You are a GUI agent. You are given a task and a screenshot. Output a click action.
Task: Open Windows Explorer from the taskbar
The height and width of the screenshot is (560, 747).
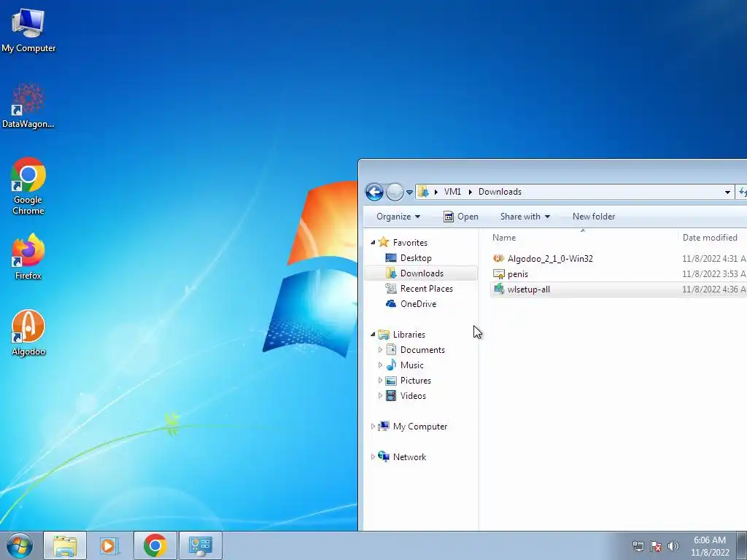coord(65,545)
